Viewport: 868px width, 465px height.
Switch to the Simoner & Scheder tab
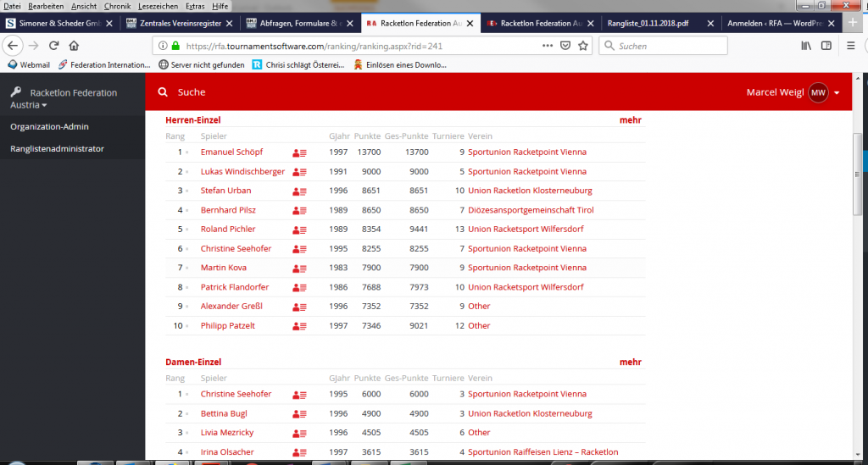tap(60, 23)
